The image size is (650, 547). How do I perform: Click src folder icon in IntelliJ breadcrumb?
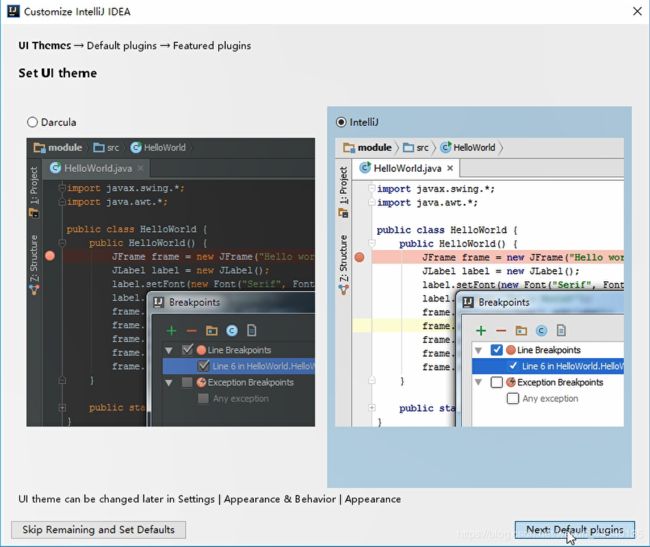[408, 148]
